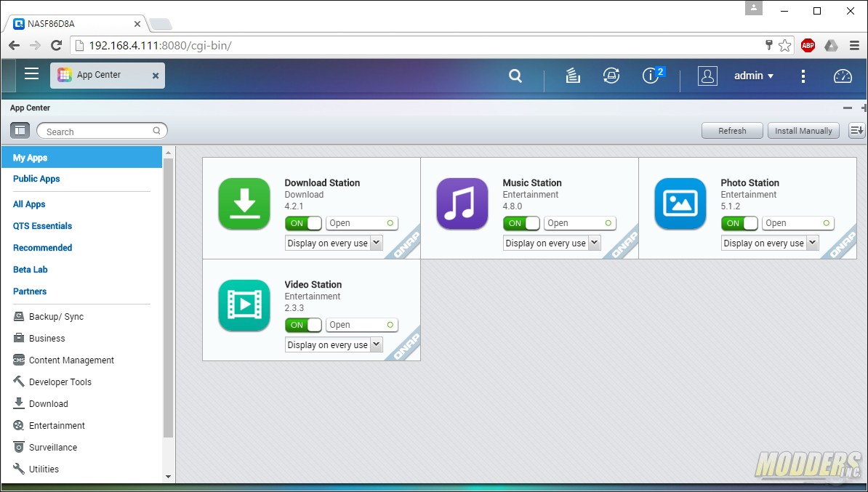Image resolution: width=868 pixels, height=492 pixels.
Task: Open Content Management category
Action: [x=64, y=360]
